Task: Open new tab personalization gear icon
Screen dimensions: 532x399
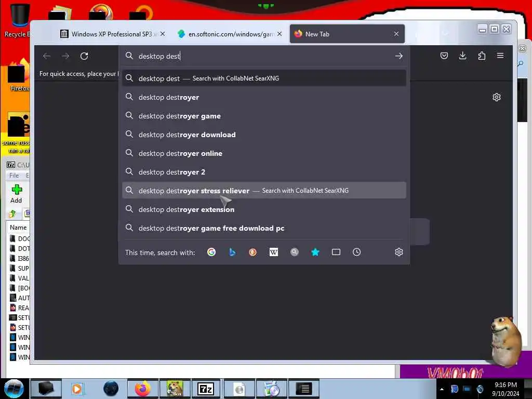Action: pyautogui.click(x=496, y=97)
